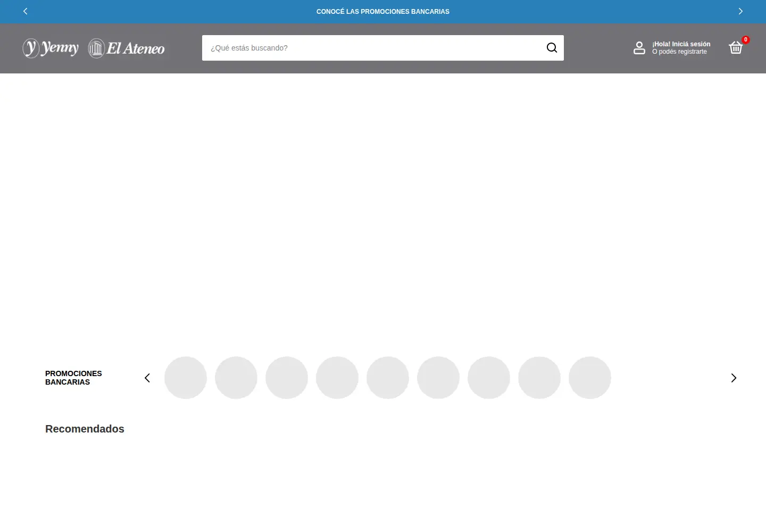This screenshot has width=766, height=532.
Task: Click the Yenny logo
Action: tap(51, 48)
